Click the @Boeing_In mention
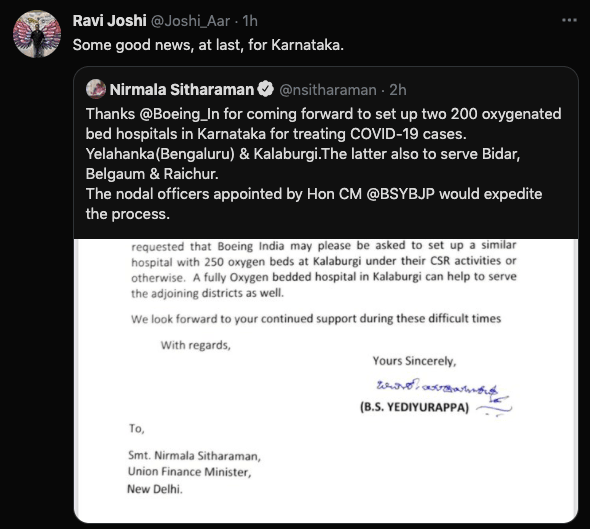The width and height of the screenshot is (590, 529). coord(179,114)
